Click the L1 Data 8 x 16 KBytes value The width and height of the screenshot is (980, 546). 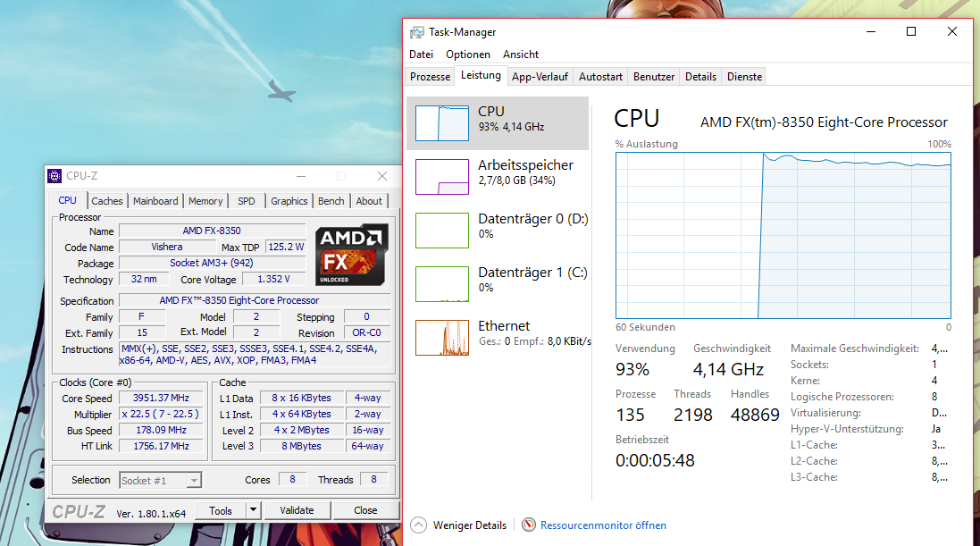[301, 398]
